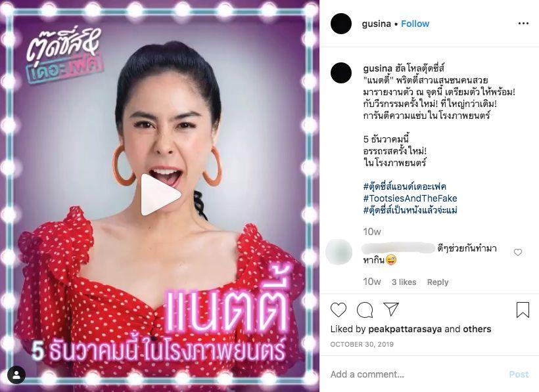Play the video post
The width and height of the screenshot is (539, 392).
point(160,194)
